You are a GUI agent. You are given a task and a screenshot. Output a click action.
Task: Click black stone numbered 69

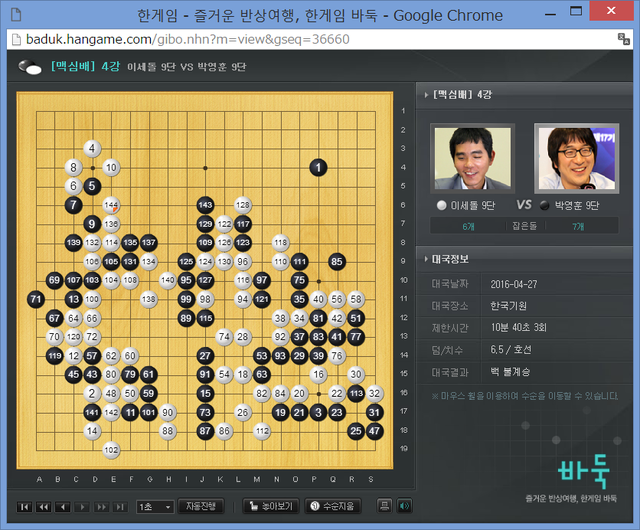pyautogui.click(x=55, y=280)
